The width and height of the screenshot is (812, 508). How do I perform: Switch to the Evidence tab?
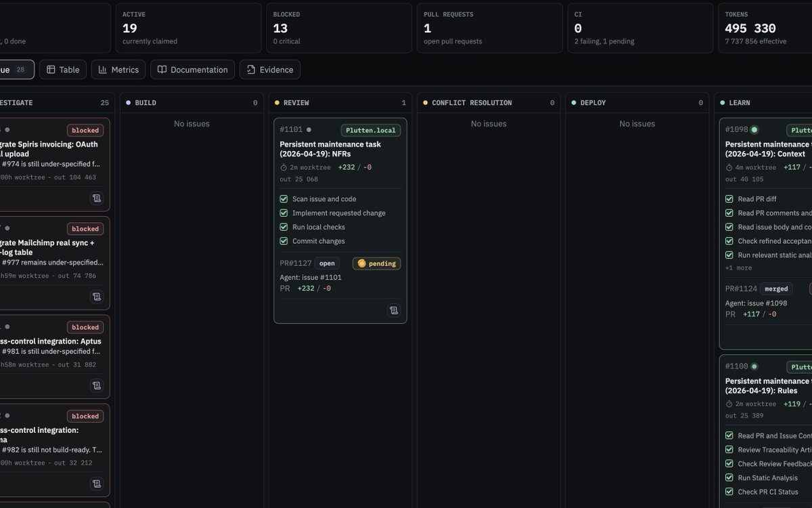pos(270,70)
